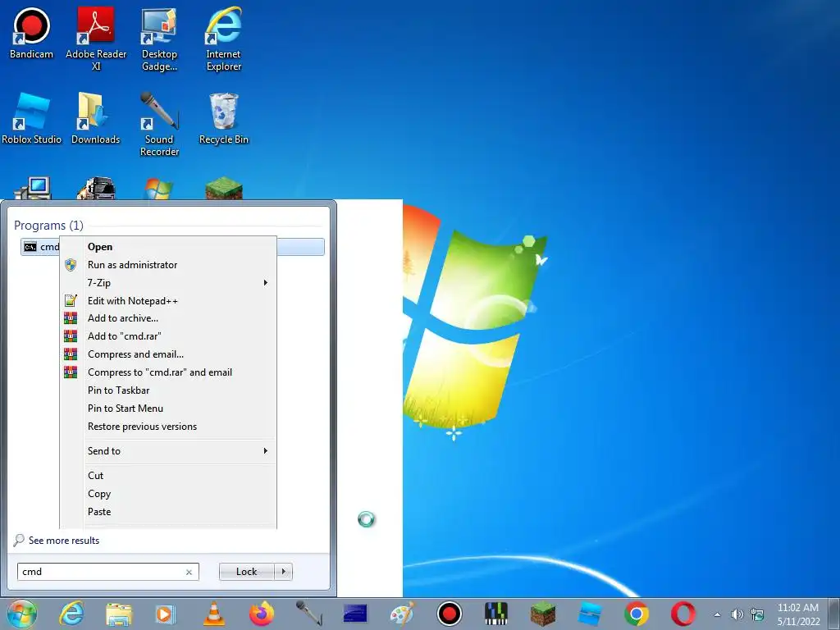Viewport: 840px width, 630px height.
Task: Launch Windows Media Player from taskbar
Action: pyautogui.click(x=165, y=614)
